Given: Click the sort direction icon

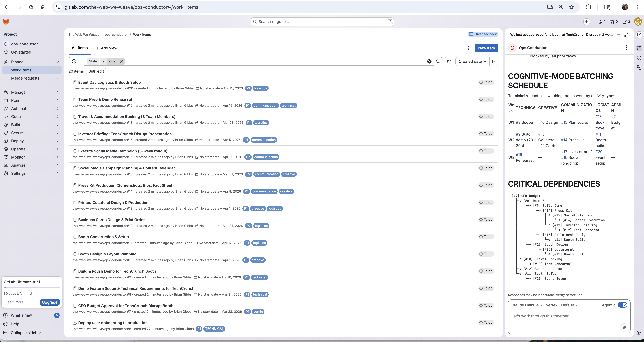Looking at the screenshot, I should tap(494, 61).
